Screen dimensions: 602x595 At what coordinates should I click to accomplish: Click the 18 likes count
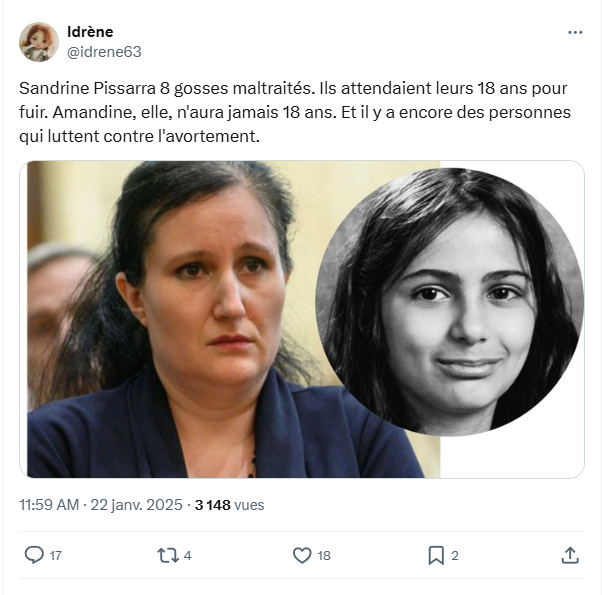point(324,555)
